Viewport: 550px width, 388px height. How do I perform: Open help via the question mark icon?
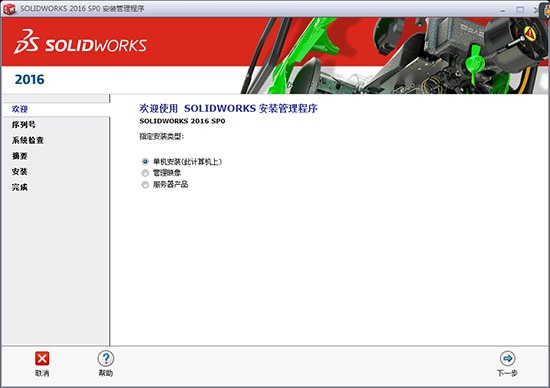point(106,359)
